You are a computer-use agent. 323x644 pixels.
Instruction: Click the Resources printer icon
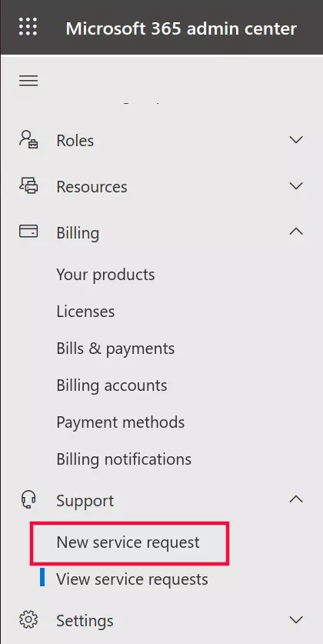pos(28,186)
